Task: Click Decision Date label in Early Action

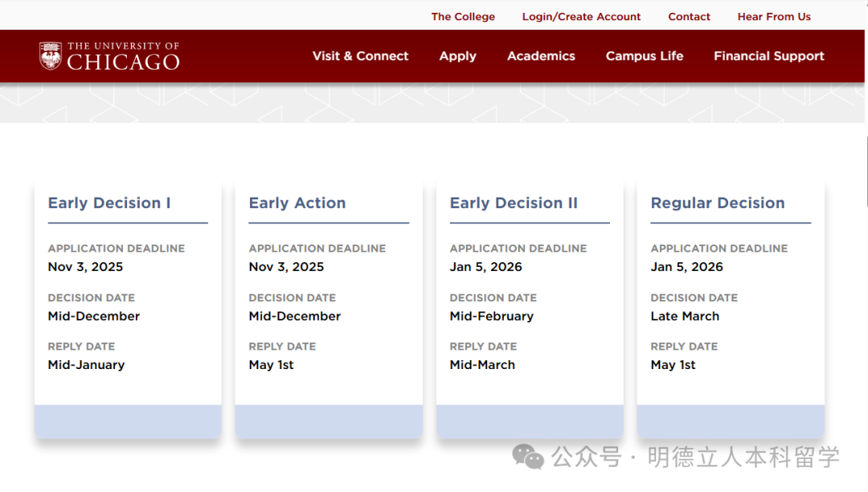Action: pyautogui.click(x=293, y=297)
